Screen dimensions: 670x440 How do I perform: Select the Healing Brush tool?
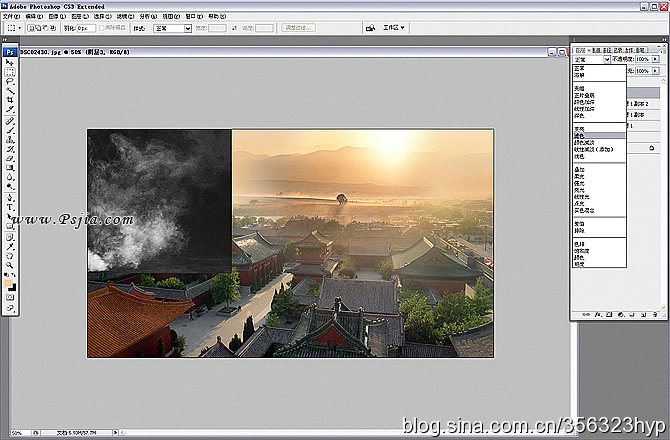click(x=10, y=121)
